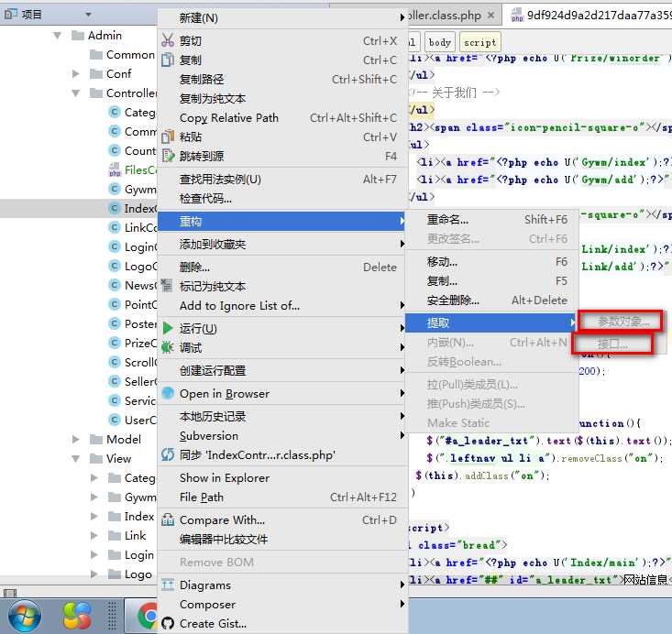This screenshot has width=672, height=634.
Task: Choose File Path menu item
Action: tap(282, 497)
